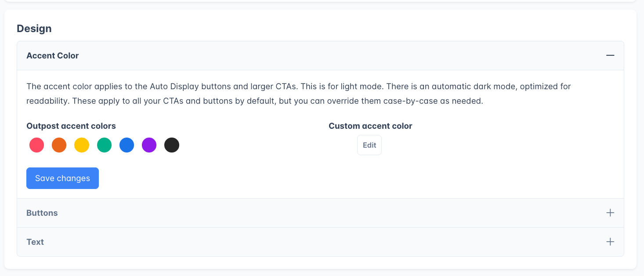Viewport: 644px width, 276px height.
Task: Click description line mentioning Auto Display buttons
Action: pos(299,86)
